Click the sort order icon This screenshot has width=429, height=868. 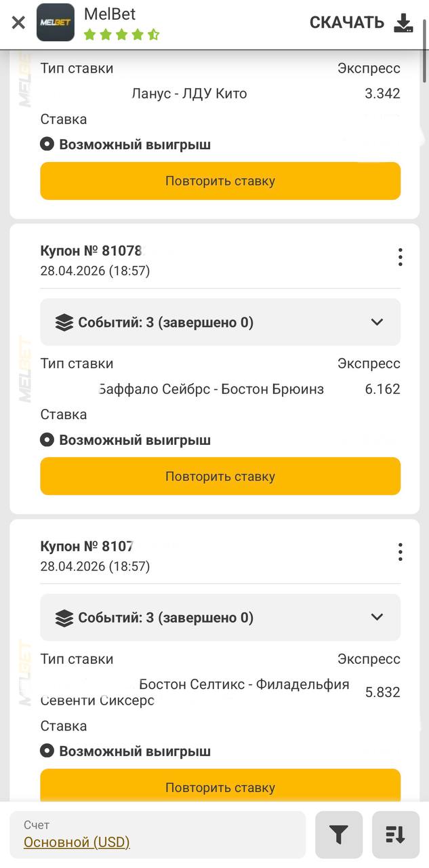[395, 835]
